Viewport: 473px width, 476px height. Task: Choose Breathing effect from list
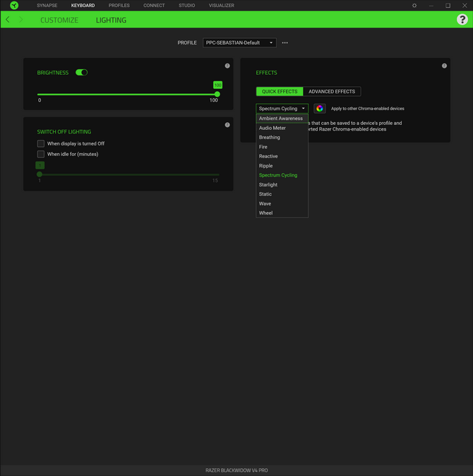[282, 137]
